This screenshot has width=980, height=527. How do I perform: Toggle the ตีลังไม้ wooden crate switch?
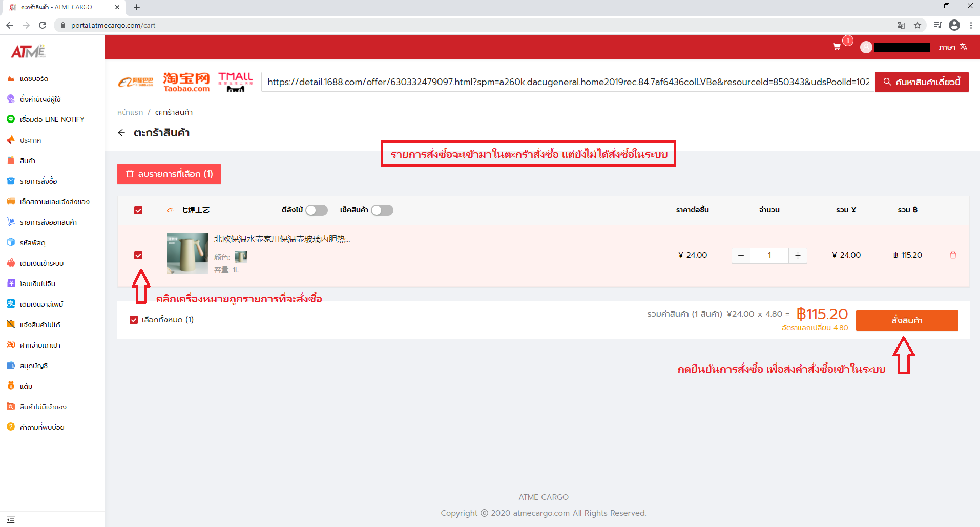(x=317, y=210)
